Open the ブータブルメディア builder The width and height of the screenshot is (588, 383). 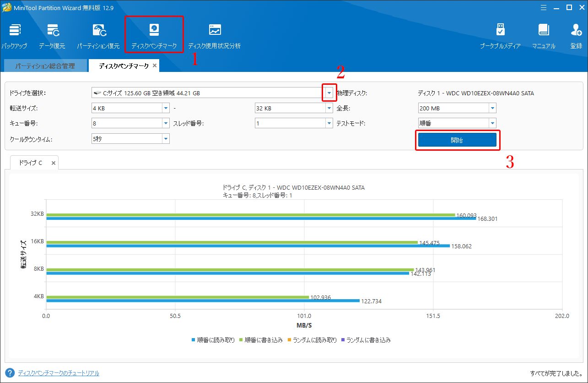pyautogui.click(x=500, y=37)
